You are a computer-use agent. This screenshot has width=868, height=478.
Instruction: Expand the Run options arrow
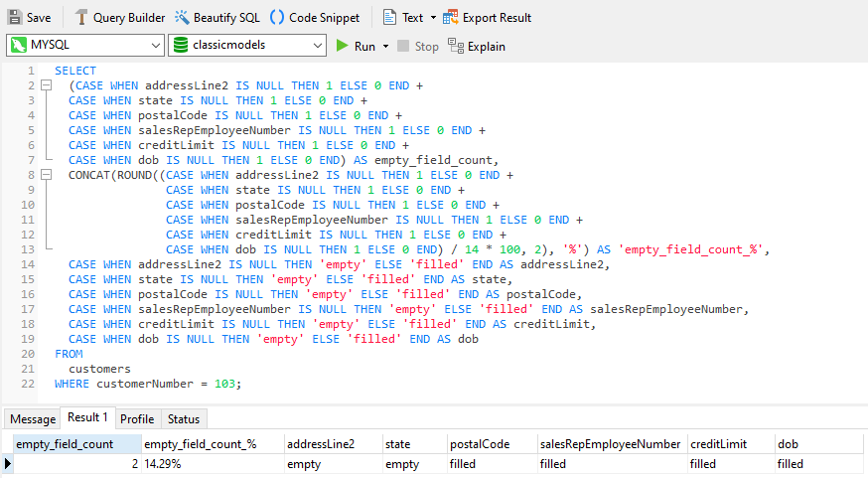click(385, 47)
